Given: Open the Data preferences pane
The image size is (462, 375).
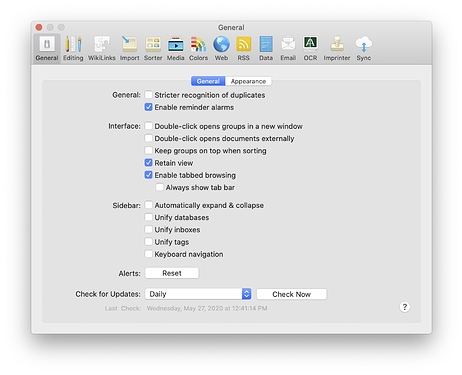Looking at the screenshot, I should (x=266, y=49).
